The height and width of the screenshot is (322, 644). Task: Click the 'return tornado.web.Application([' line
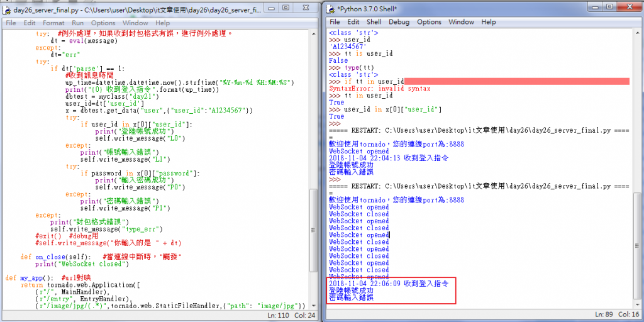point(80,285)
